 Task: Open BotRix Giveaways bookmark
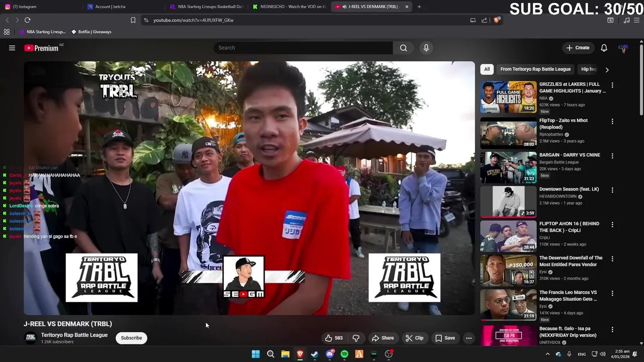click(x=91, y=32)
